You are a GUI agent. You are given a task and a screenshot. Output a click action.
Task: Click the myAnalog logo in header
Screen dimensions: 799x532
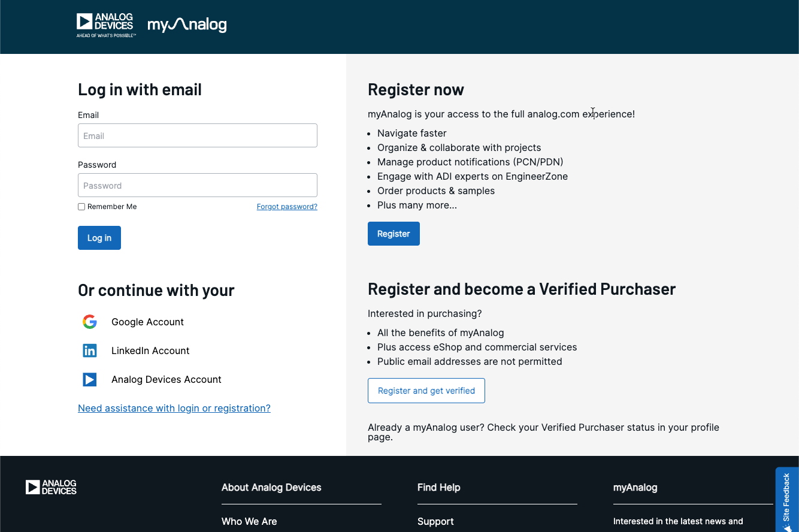tap(187, 25)
